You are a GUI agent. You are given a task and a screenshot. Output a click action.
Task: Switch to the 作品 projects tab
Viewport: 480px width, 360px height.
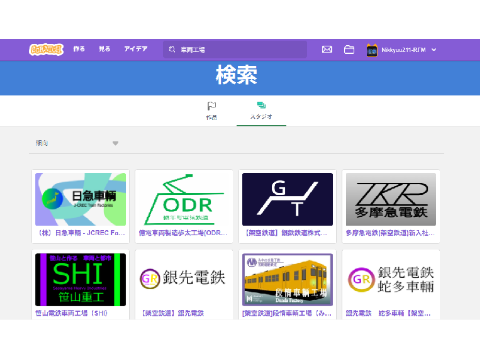tap(211, 111)
